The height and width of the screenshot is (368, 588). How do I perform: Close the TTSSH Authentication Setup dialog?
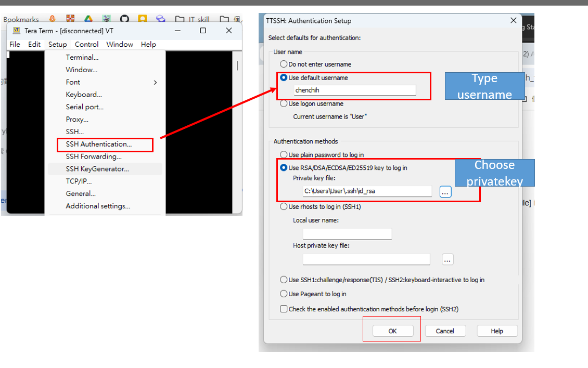pyautogui.click(x=514, y=21)
